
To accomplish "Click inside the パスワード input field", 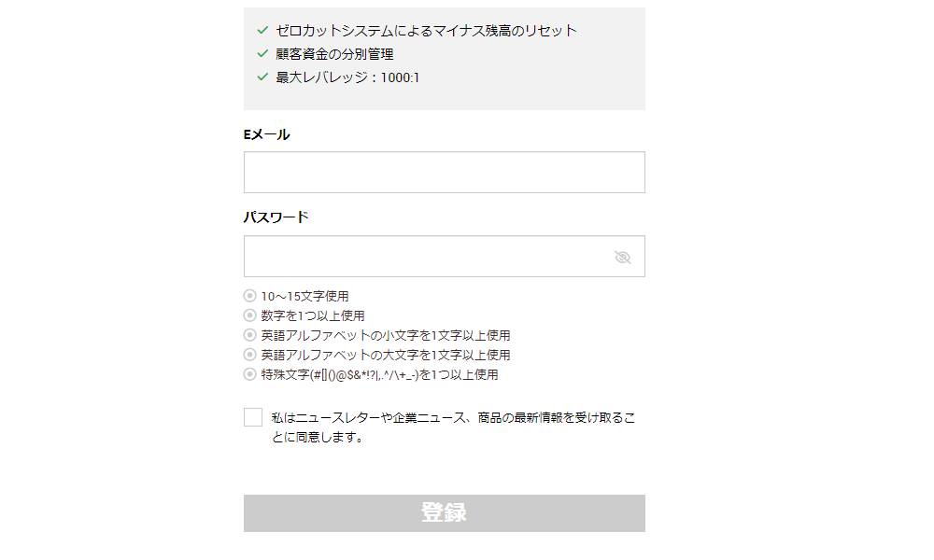I will (420, 256).
